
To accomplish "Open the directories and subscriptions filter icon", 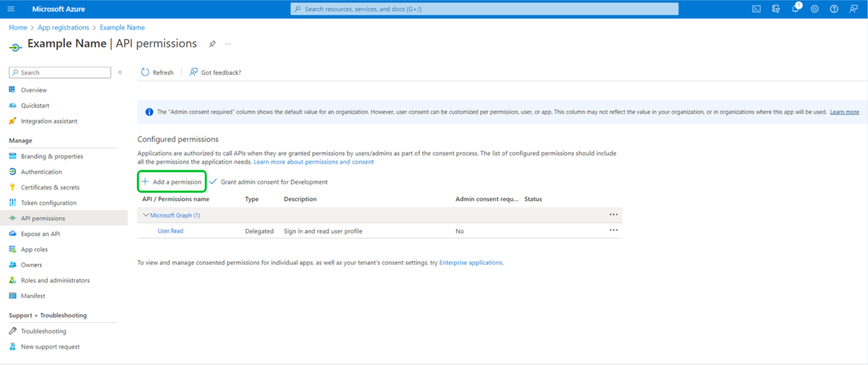I will click(776, 9).
